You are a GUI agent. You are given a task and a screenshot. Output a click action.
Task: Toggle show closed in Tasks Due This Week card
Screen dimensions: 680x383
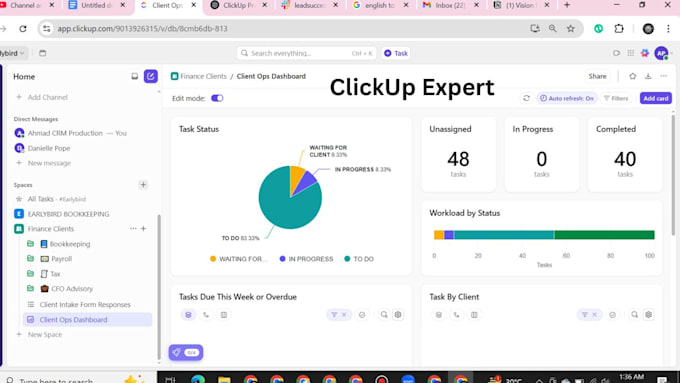[362, 315]
